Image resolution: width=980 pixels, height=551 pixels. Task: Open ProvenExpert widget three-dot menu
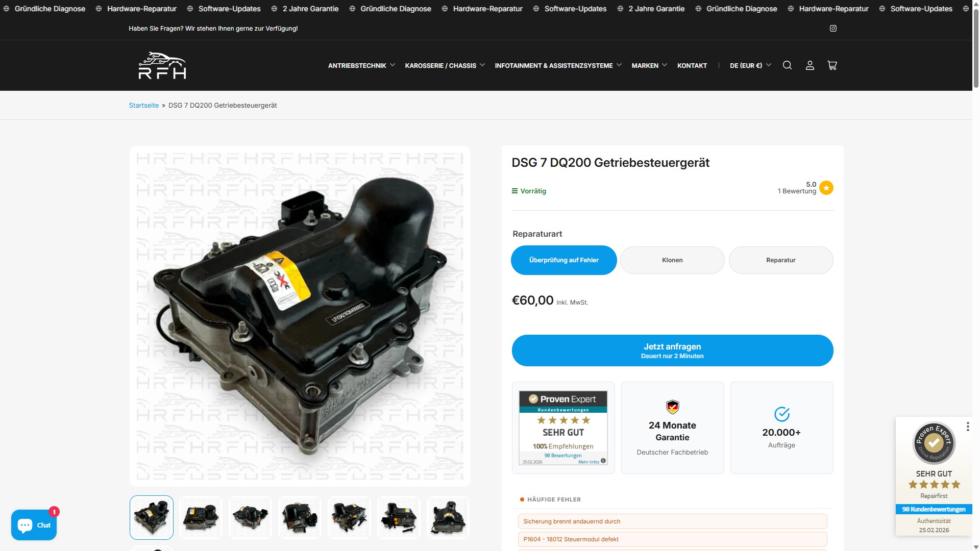click(x=967, y=427)
